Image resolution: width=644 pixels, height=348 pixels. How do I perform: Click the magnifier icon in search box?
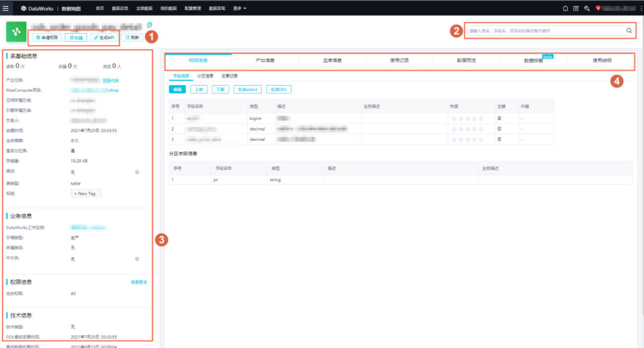pyautogui.click(x=629, y=30)
